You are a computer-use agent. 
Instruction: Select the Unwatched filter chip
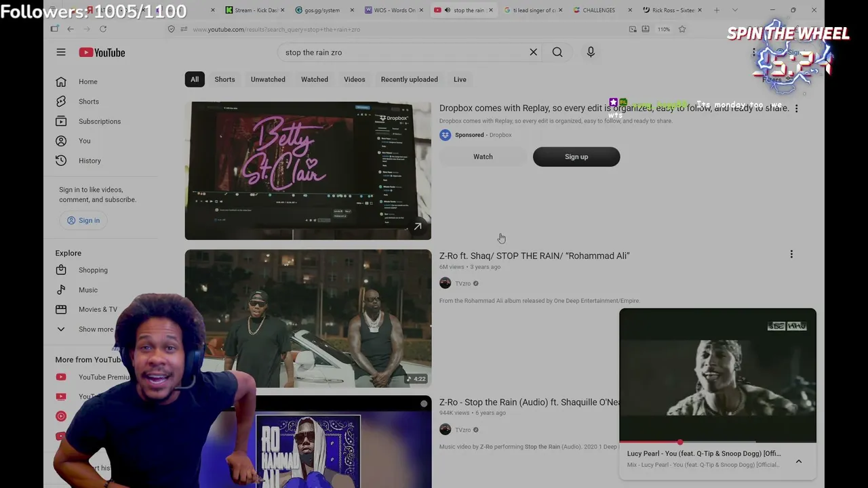point(268,79)
